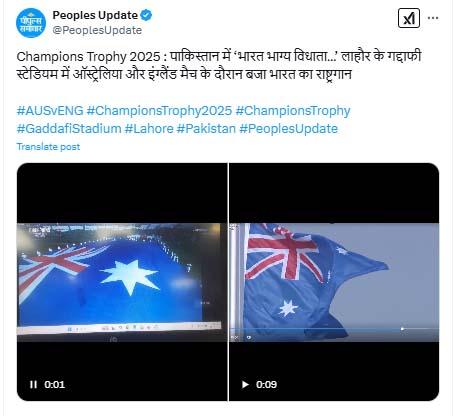Open the #ChampionsTrophy2025 hashtag
454x416 pixels.
159,110
